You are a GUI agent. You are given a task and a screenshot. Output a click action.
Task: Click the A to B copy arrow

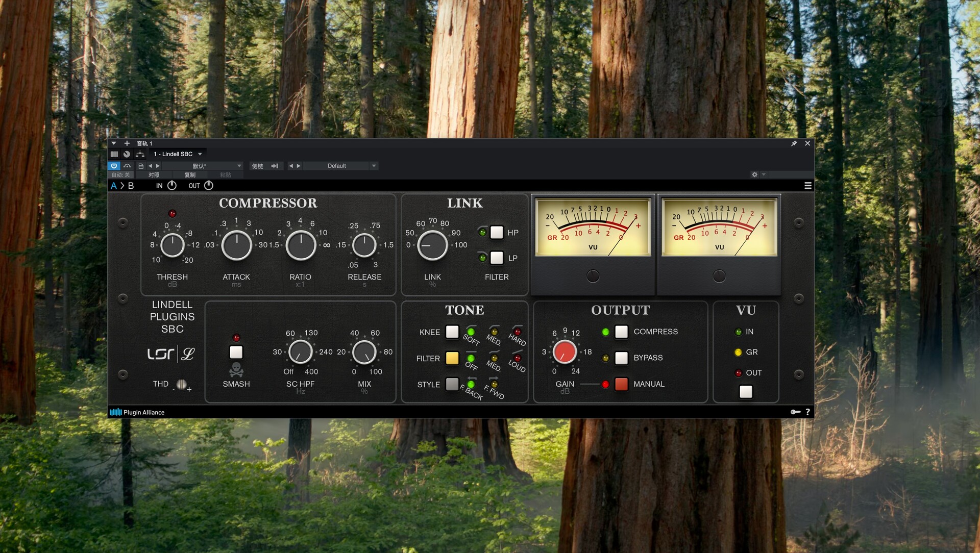pyautogui.click(x=122, y=186)
